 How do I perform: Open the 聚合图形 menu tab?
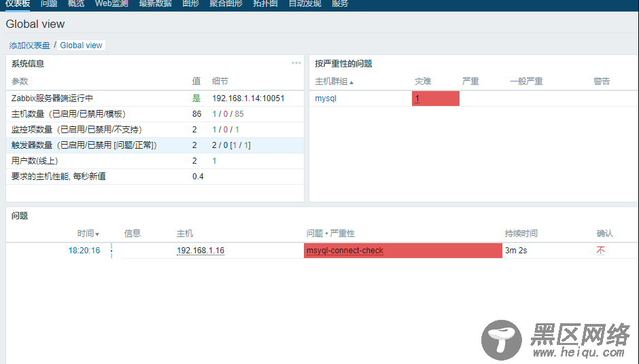(x=226, y=3)
